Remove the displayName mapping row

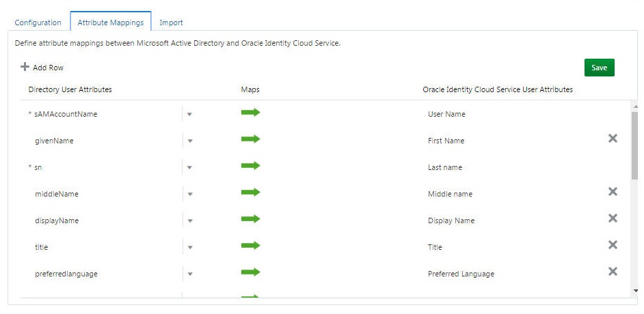tap(613, 218)
